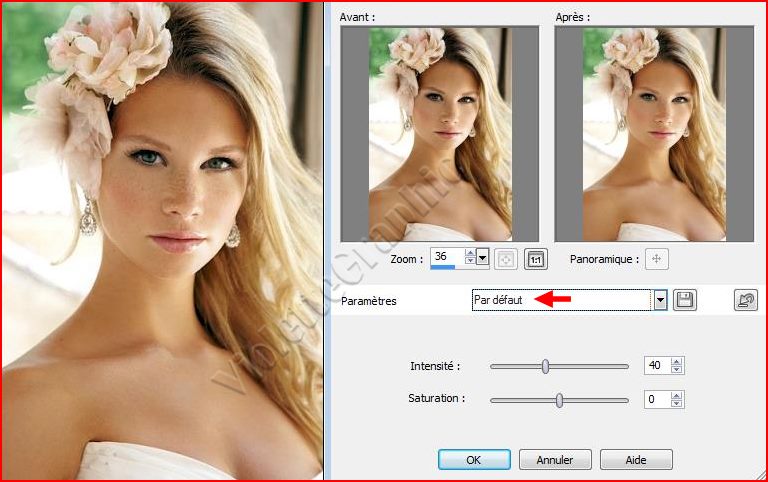Click the Par défaut combo box field
The image size is (768, 482).
pos(560,300)
